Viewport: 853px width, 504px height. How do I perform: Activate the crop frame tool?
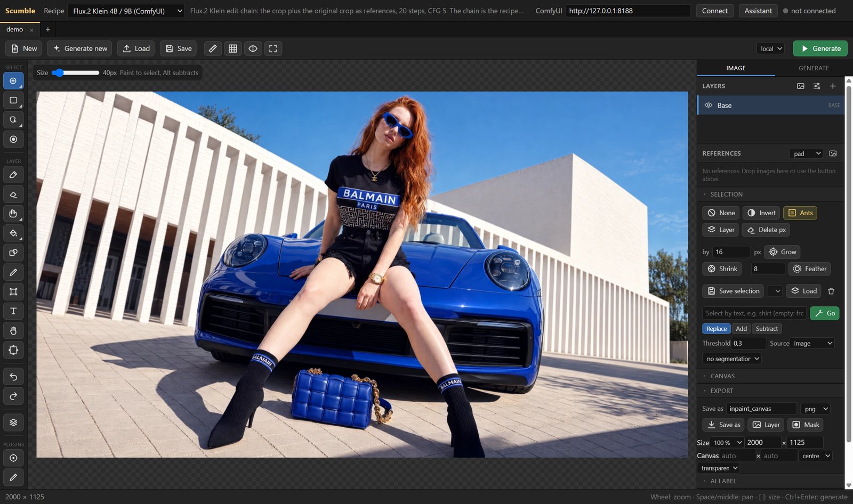click(13, 291)
